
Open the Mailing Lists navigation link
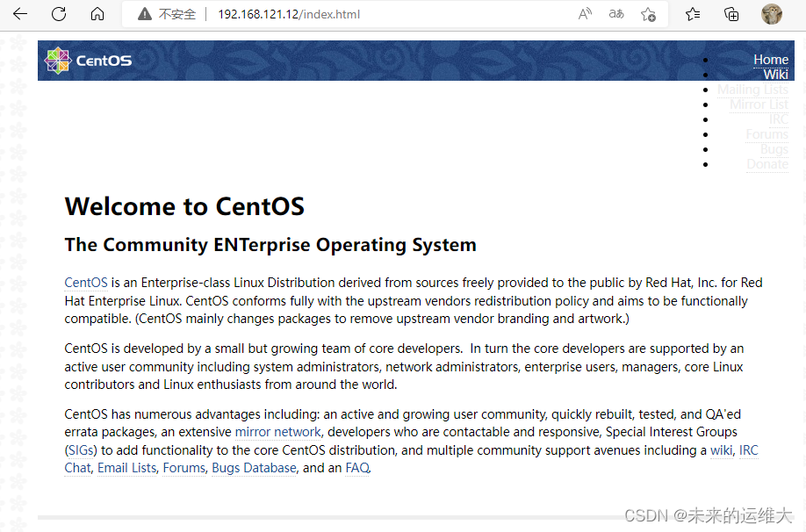pyautogui.click(x=752, y=90)
